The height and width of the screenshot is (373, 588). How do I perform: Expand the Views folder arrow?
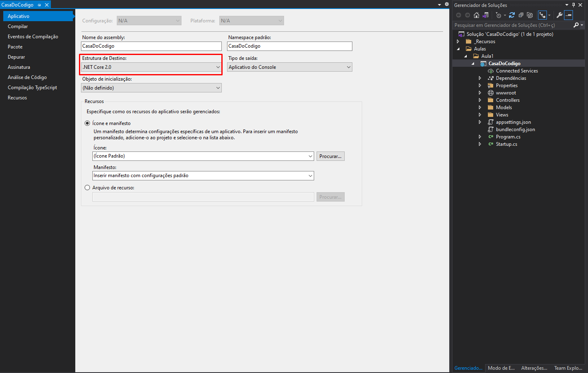[x=480, y=115]
